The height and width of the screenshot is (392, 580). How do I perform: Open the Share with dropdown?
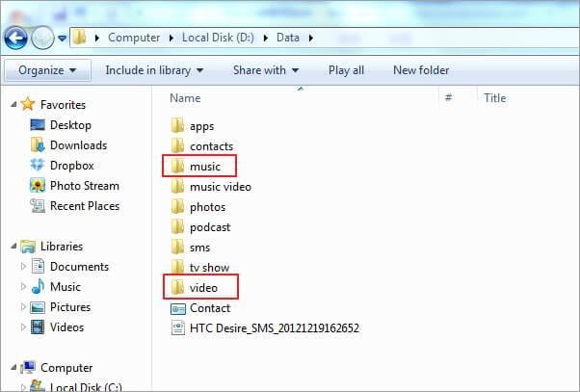(265, 70)
